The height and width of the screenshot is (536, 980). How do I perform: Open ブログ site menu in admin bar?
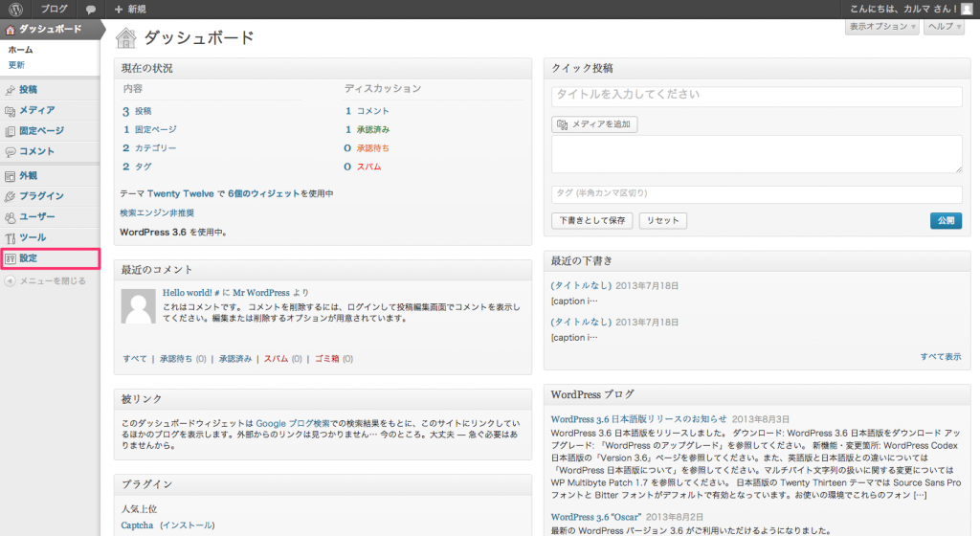54,10
